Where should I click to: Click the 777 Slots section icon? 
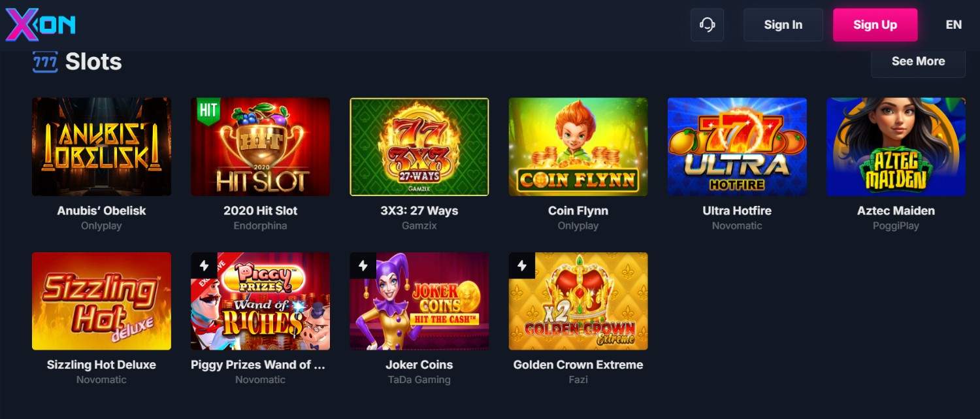(x=45, y=62)
